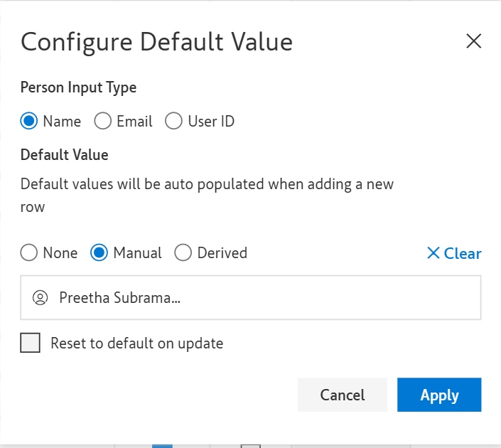Choose the Derived default value option
Viewport: 501px width, 448px height.
click(x=183, y=252)
